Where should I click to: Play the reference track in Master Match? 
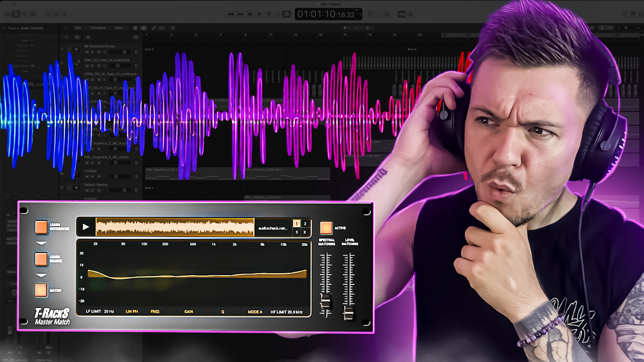click(86, 227)
